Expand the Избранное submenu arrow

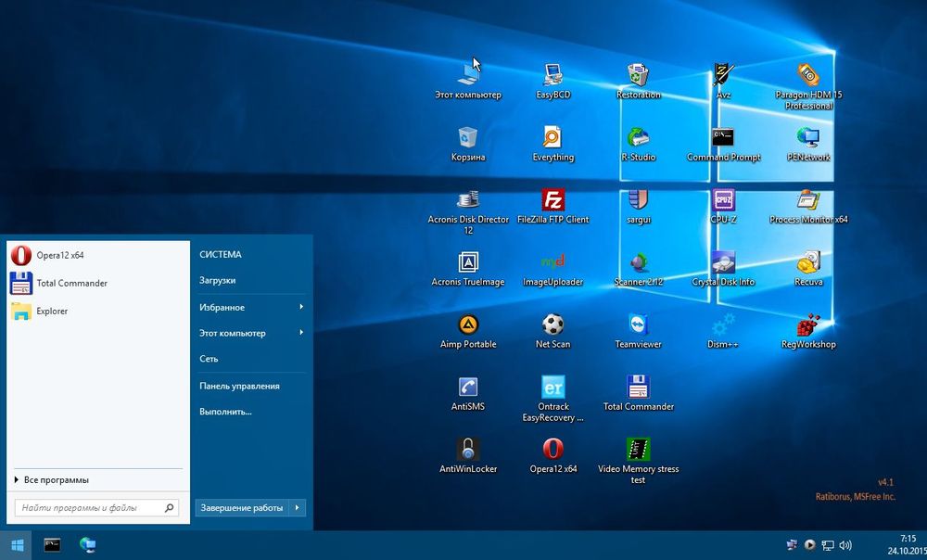coord(301,307)
